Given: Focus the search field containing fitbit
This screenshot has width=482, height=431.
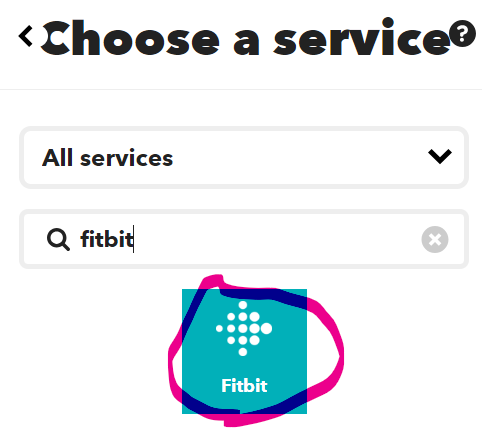Looking at the screenshot, I should [244, 239].
